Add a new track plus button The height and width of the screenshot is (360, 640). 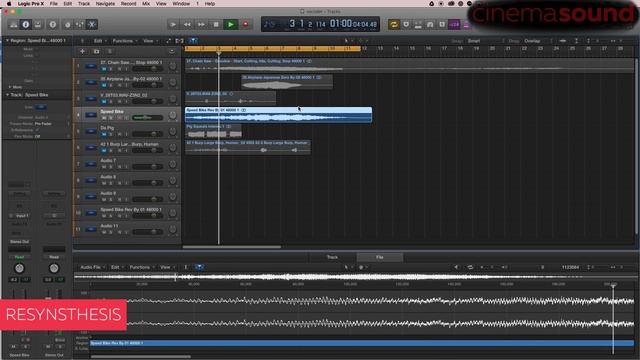[x=82, y=51]
